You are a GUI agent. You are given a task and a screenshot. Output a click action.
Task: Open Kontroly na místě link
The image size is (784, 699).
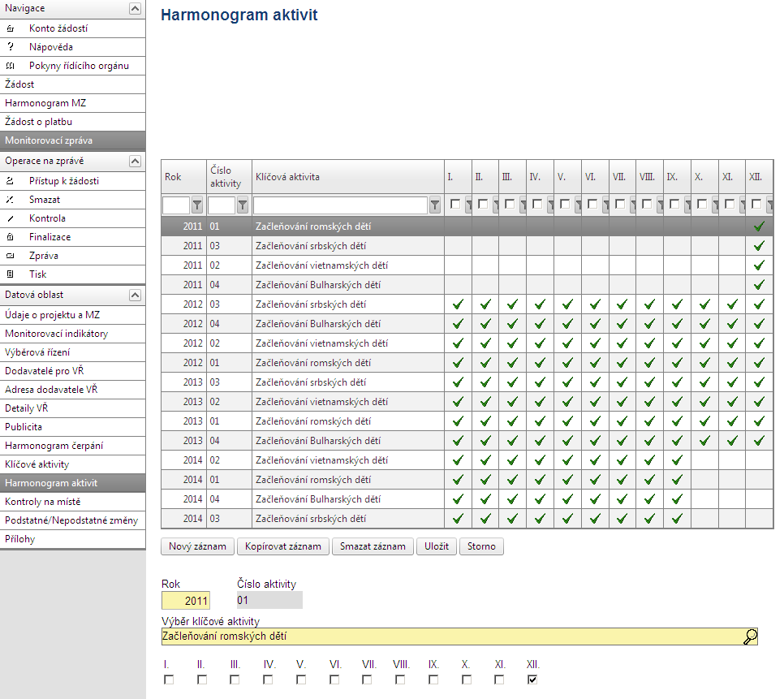point(72,502)
